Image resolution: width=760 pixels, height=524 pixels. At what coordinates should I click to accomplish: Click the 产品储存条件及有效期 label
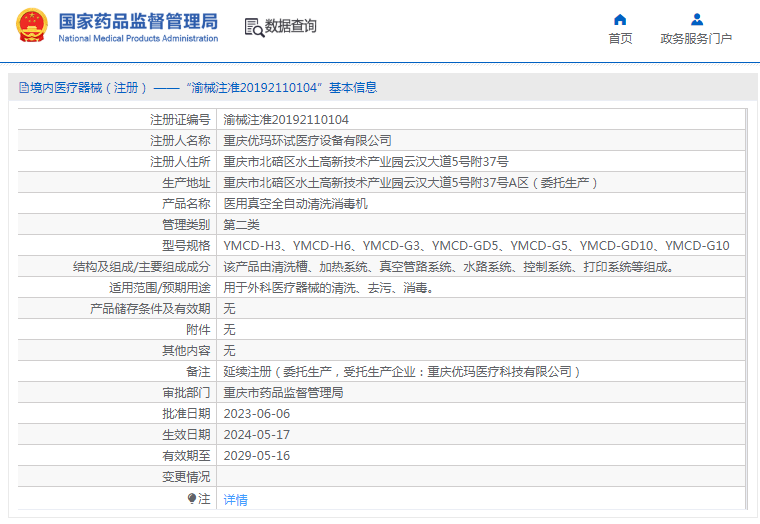150,309
